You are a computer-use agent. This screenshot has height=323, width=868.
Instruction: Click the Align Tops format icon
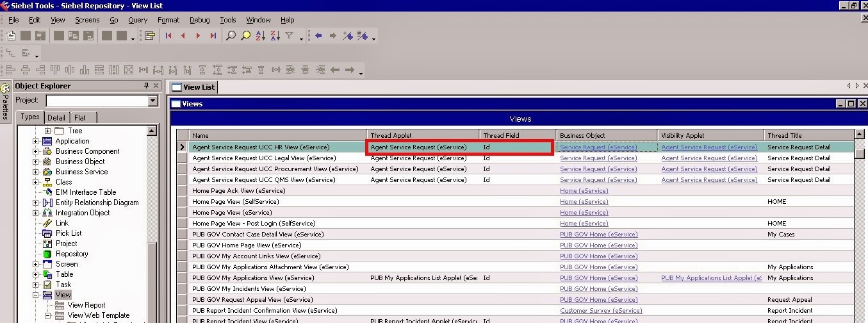[x=55, y=70]
